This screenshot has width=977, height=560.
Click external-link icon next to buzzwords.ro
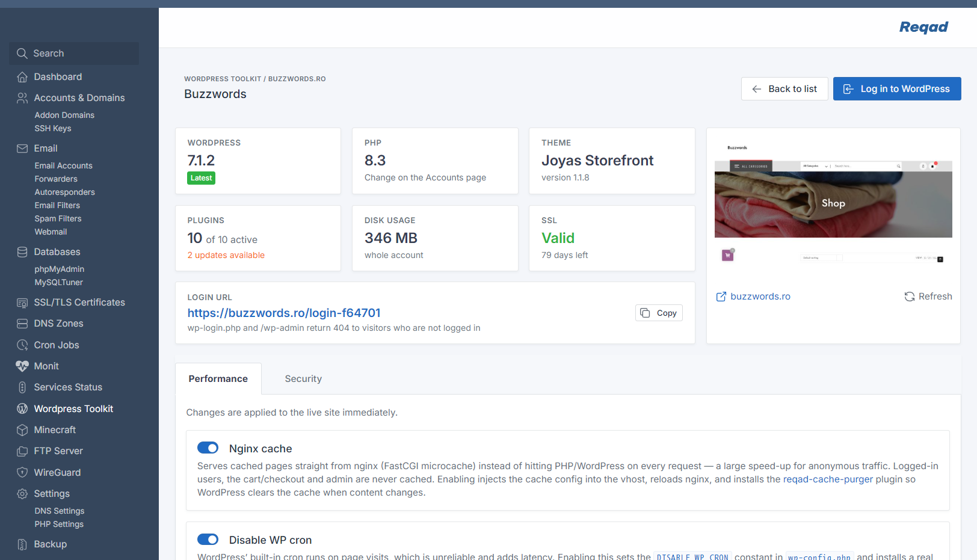(721, 297)
